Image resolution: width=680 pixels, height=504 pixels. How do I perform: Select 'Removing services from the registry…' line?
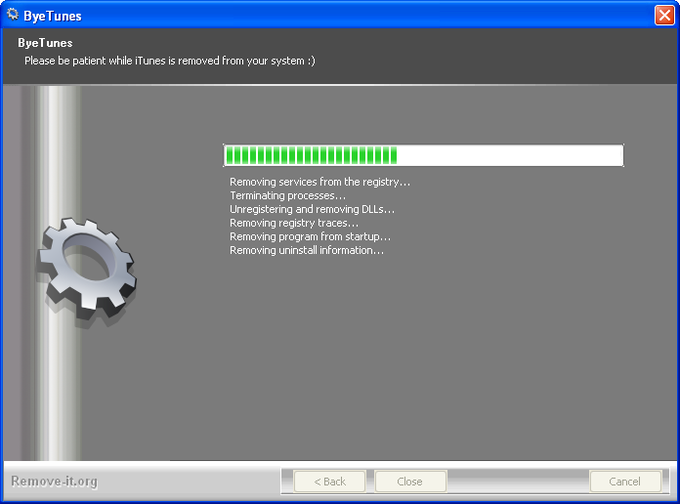tap(320, 182)
